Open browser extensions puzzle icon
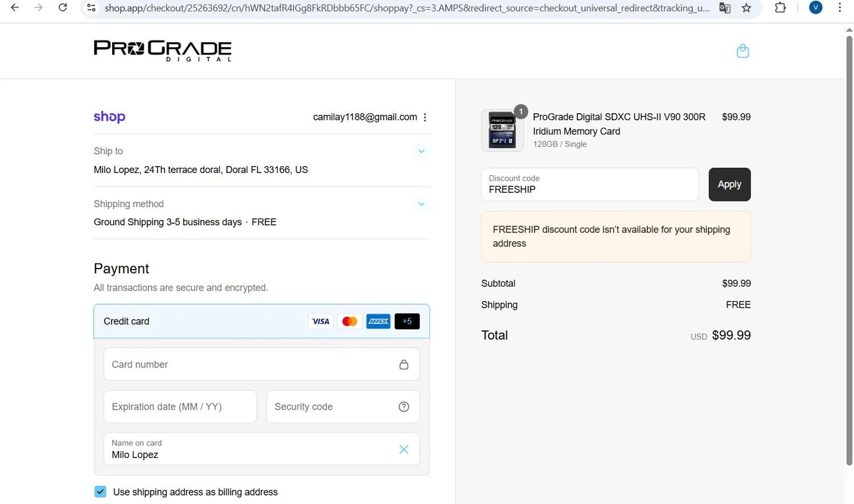This screenshot has width=854, height=504. click(781, 7)
